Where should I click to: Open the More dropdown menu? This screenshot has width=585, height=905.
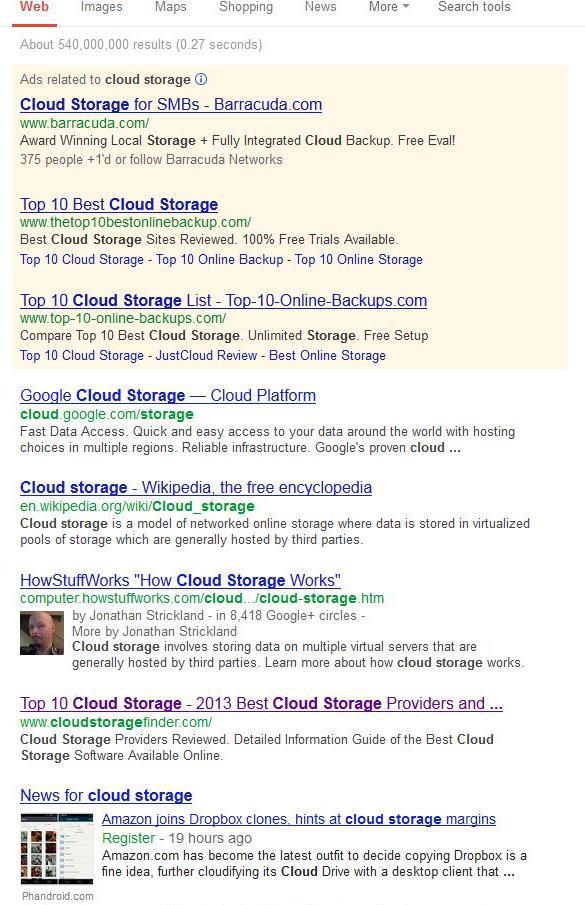[x=389, y=7]
